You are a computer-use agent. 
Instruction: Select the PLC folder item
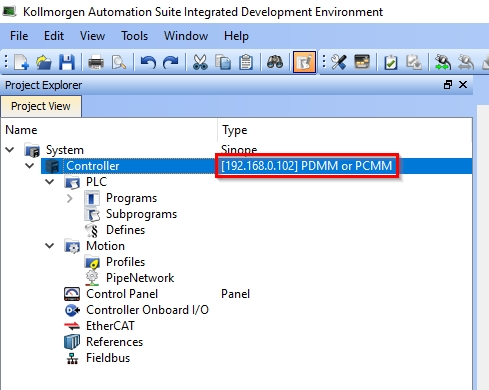(96, 182)
